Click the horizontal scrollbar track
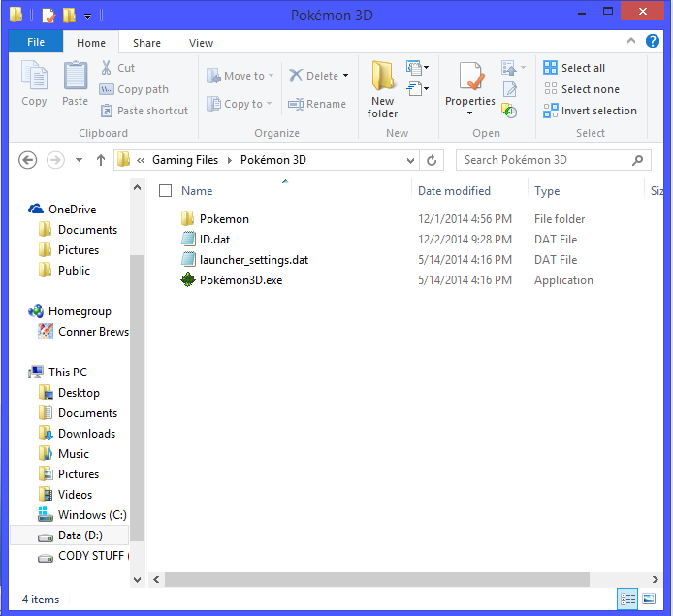 pos(377,579)
